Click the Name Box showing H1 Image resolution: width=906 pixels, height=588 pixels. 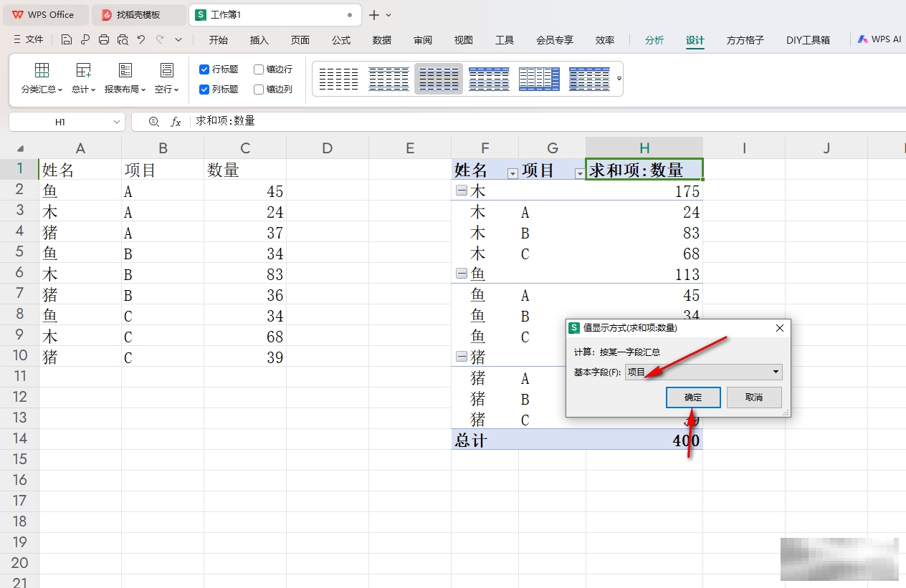point(61,121)
